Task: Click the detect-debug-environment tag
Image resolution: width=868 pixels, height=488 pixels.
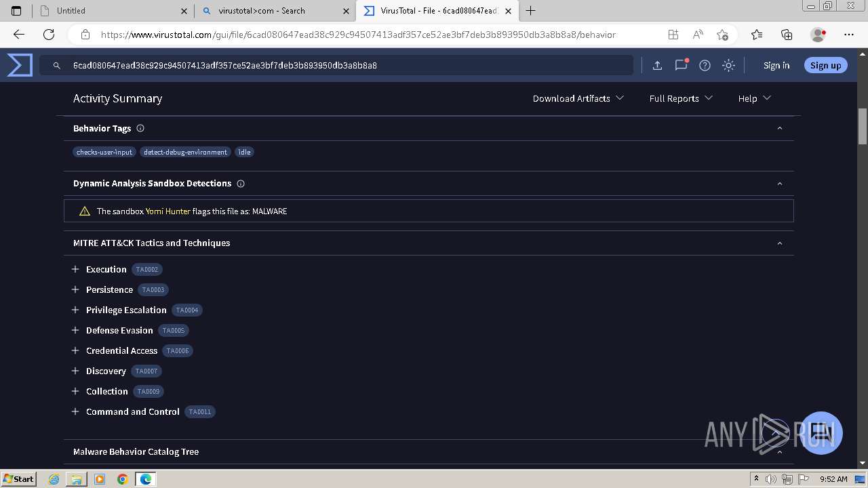Action: point(185,152)
